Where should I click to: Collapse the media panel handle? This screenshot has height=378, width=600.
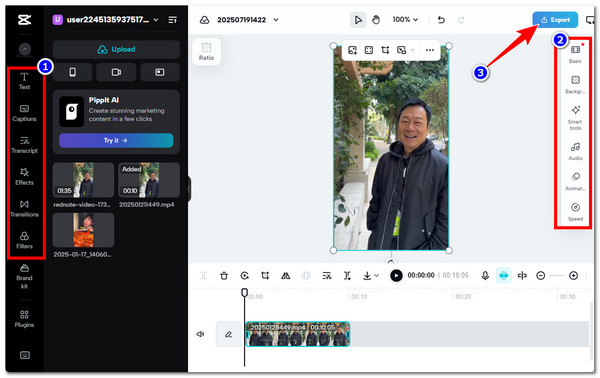(189, 189)
